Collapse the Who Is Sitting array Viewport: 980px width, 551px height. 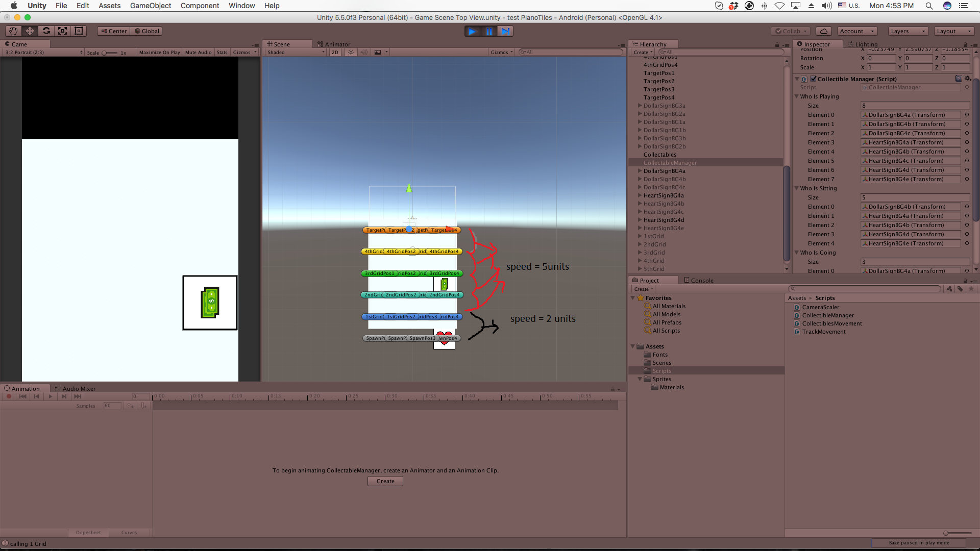point(797,188)
